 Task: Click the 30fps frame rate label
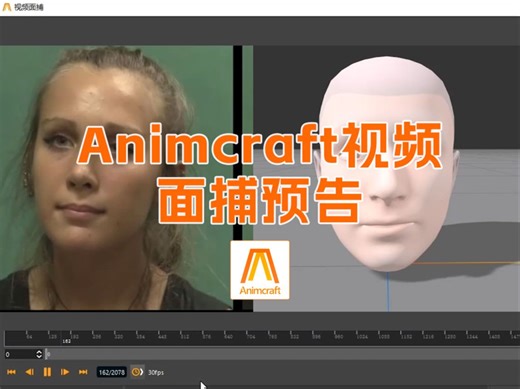click(x=156, y=372)
